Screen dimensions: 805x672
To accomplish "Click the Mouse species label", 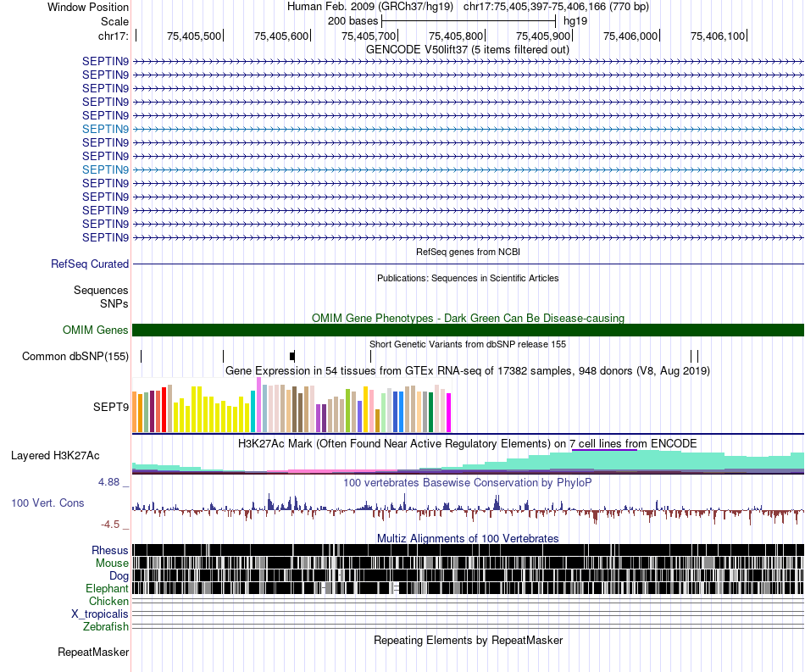I will (112, 564).
